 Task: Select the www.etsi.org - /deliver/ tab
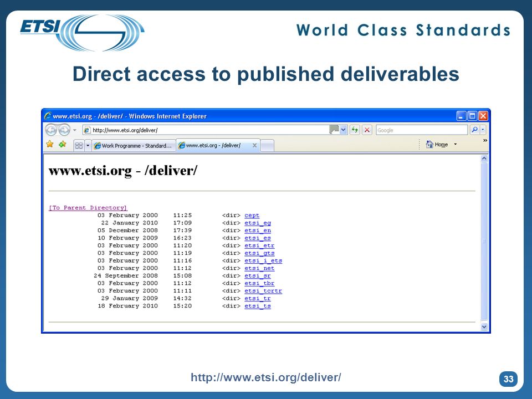[x=214, y=145]
